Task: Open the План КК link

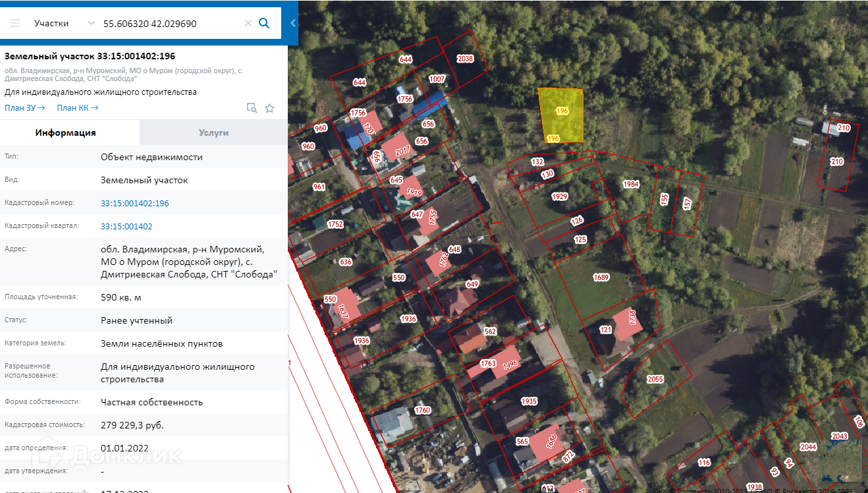Action: [x=77, y=108]
